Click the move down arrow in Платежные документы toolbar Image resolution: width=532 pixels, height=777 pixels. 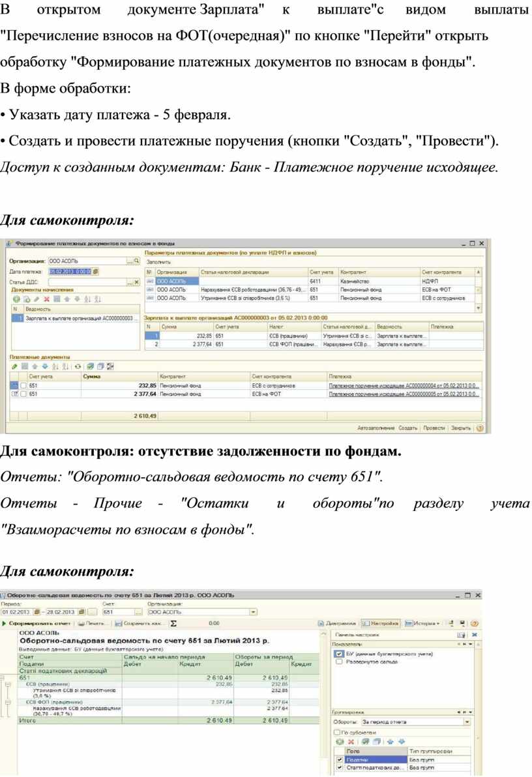(44, 366)
